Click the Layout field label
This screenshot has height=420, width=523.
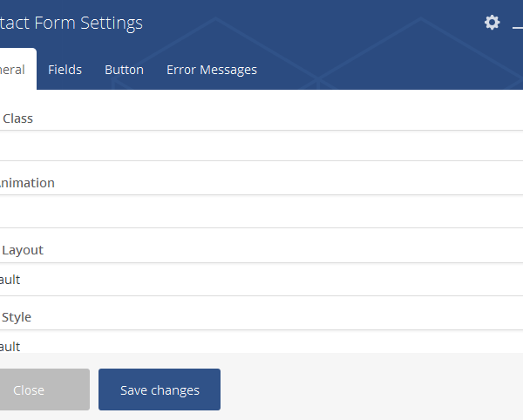22,250
